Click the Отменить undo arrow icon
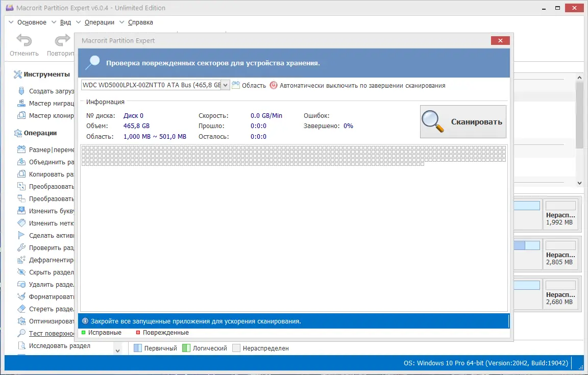 pyautogui.click(x=24, y=40)
